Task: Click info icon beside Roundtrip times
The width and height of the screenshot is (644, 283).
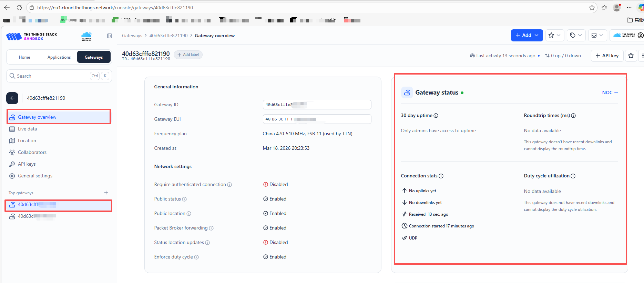Action: click(x=573, y=116)
